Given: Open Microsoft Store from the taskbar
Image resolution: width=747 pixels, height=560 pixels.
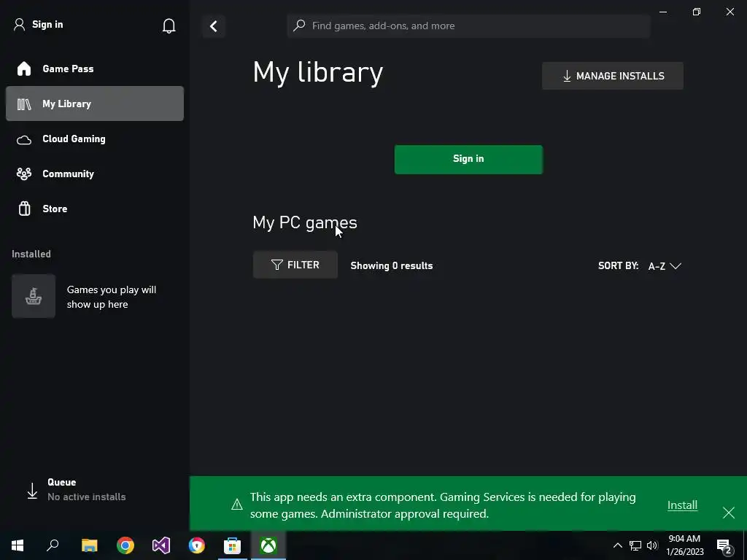Looking at the screenshot, I should [x=233, y=545].
